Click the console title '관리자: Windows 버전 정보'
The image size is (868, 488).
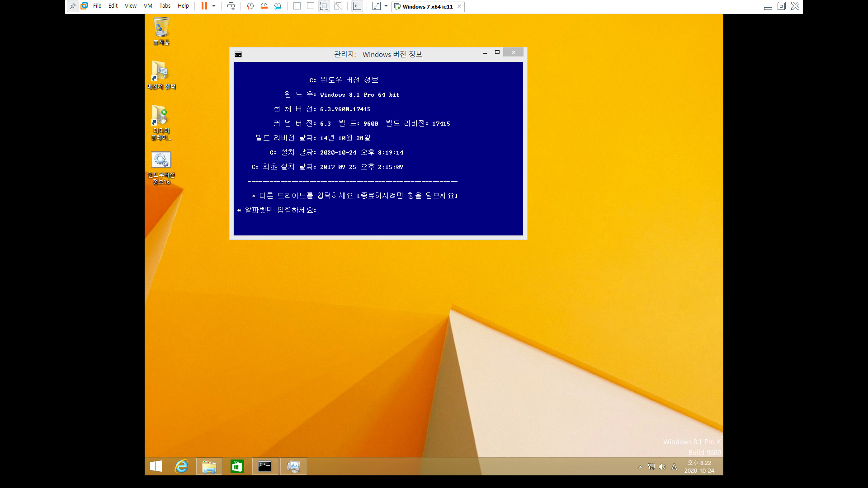pos(378,54)
